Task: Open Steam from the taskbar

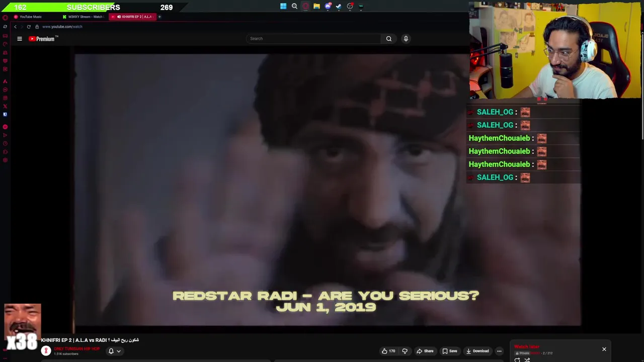Action: (x=339, y=7)
